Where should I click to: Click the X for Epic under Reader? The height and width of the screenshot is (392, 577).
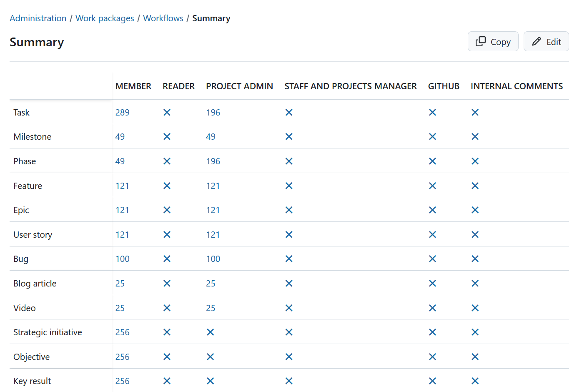[x=167, y=210]
